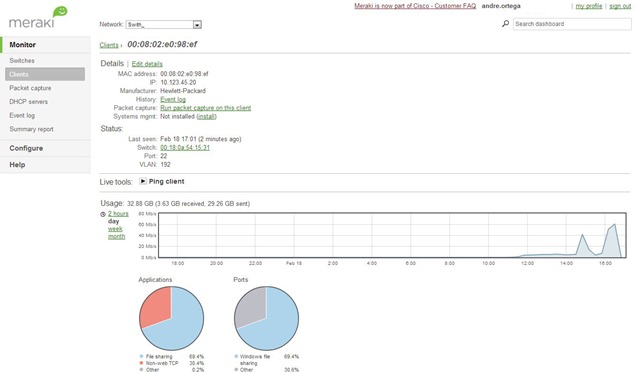Switch usage graph to 2 hours
This screenshot has height=373, width=636.
(x=118, y=214)
